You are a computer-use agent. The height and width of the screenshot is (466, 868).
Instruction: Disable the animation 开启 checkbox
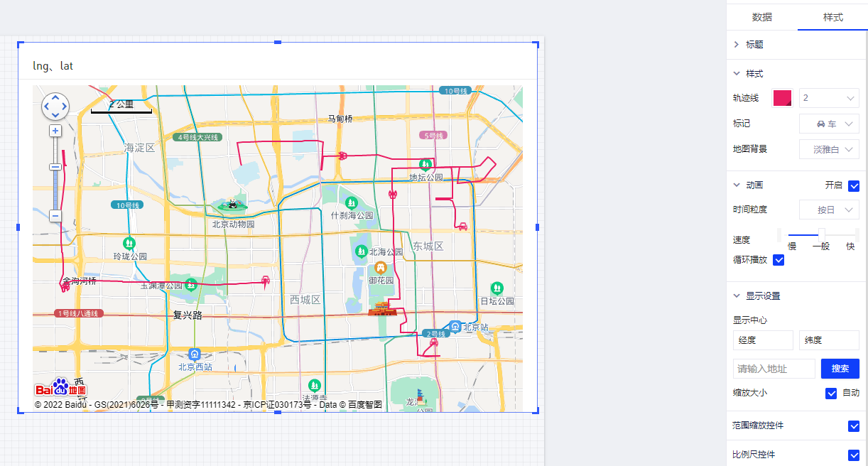[x=854, y=186]
